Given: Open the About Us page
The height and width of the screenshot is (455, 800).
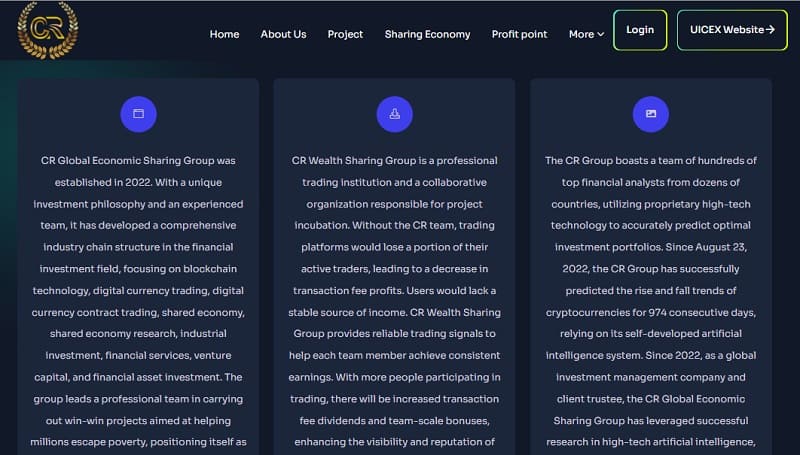Looking at the screenshot, I should [283, 34].
